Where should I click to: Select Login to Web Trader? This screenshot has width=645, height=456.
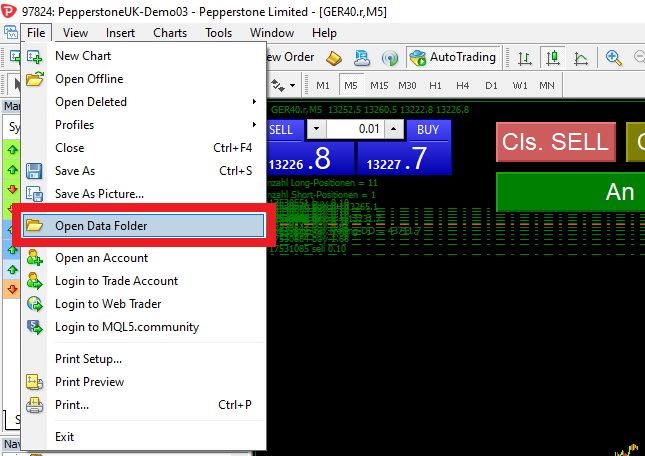(143, 304)
